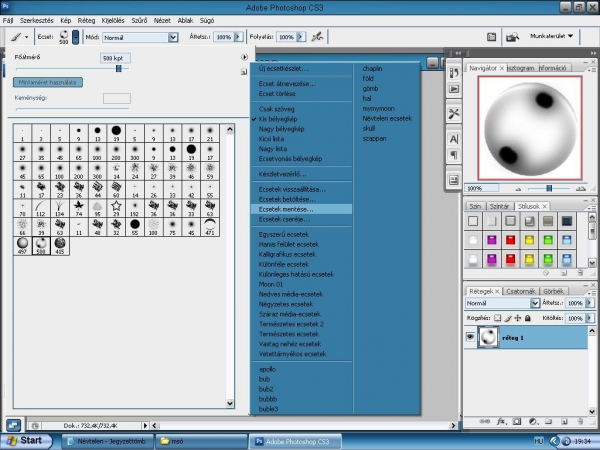This screenshot has width=600, height=450.
Task: Open the tool preset picker arrow
Action: tap(26, 37)
